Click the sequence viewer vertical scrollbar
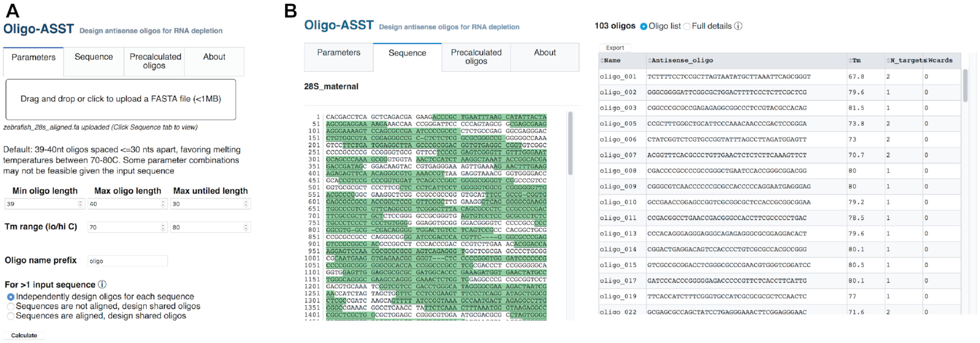The width and height of the screenshot is (980, 343). pyautogui.click(x=570, y=143)
